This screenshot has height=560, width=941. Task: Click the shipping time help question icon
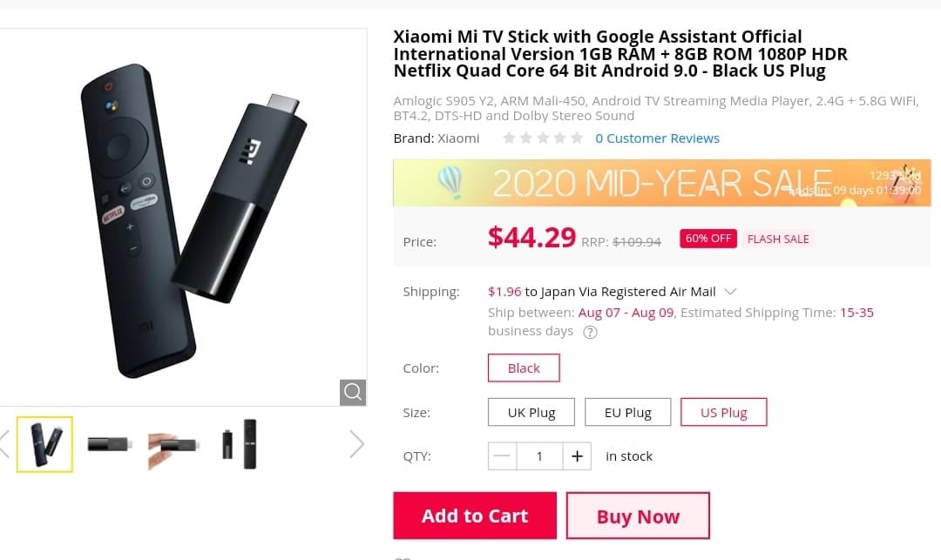[590, 332]
